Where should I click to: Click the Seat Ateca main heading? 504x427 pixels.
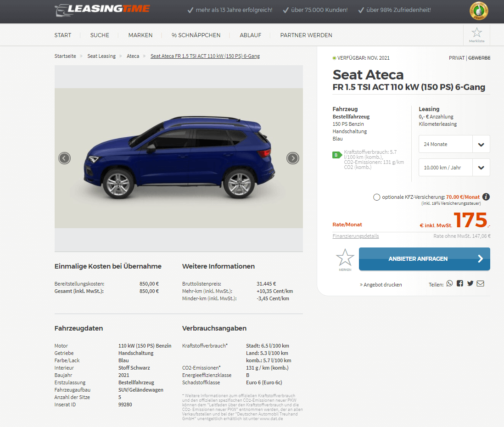point(368,75)
